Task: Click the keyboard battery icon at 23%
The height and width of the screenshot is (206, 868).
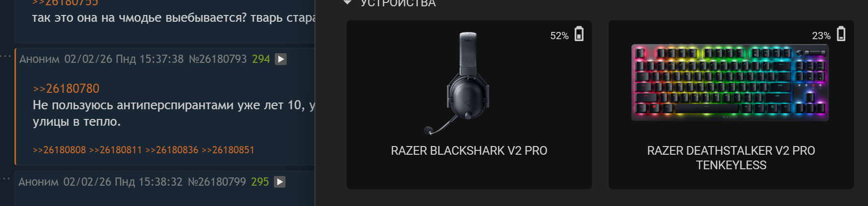Action: (x=841, y=34)
